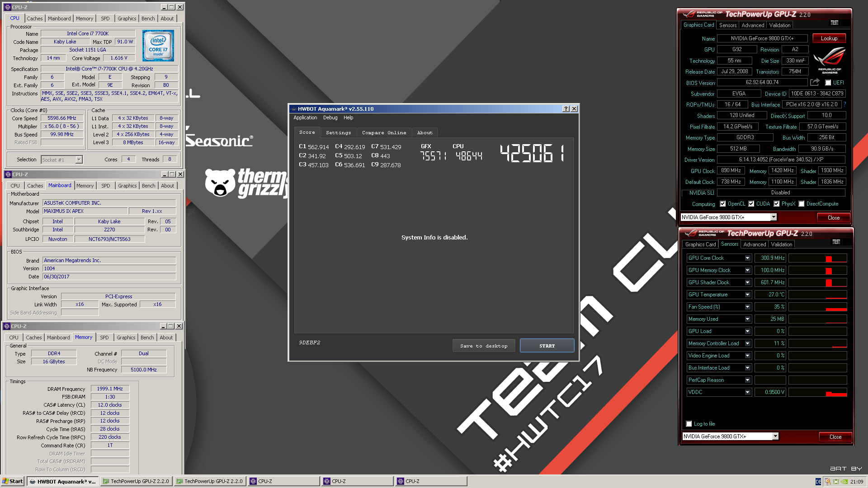Click the ROG logo in top GPU-Z title
Viewport: 868px width, 488px height.
tap(689, 14)
